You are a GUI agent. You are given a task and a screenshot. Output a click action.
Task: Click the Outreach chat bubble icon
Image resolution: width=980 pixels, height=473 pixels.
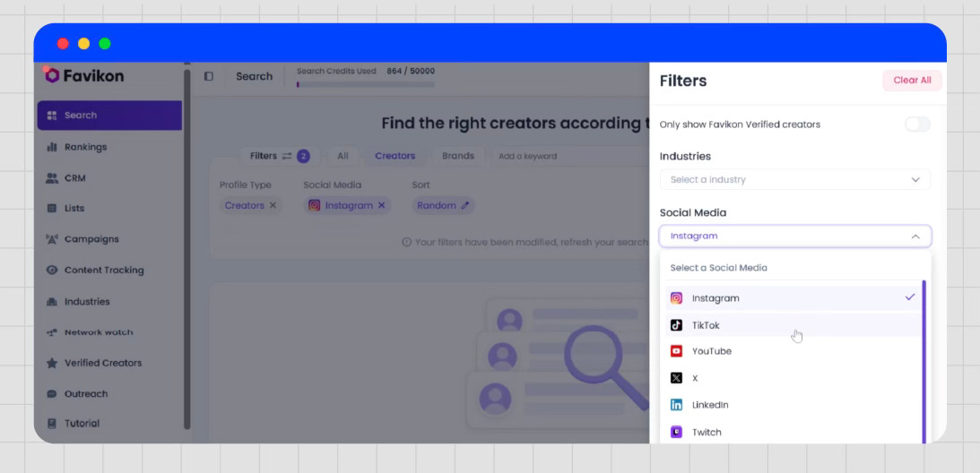(x=52, y=394)
